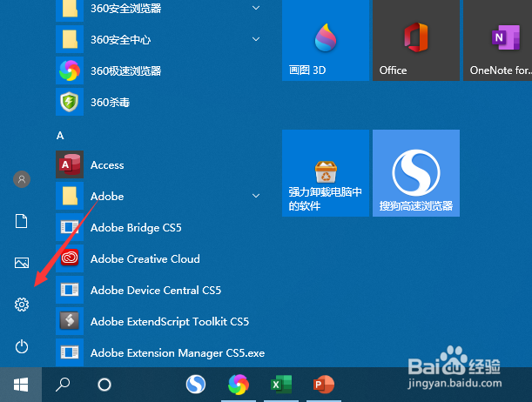Click text "Adobe Bridge CS5"
532x402 pixels.
tap(136, 228)
